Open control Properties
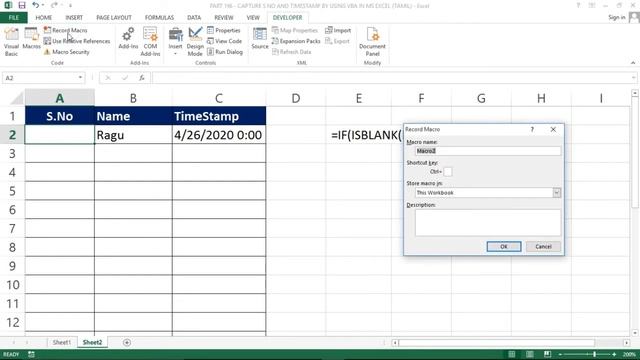 click(224, 30)
